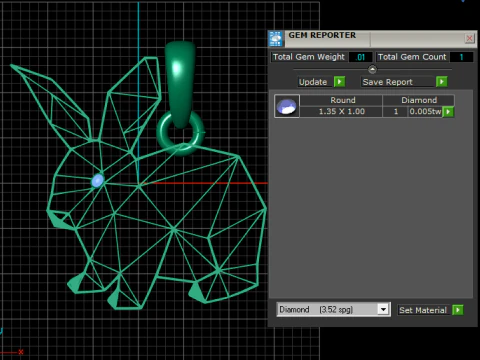The height and width of the screenshot is (360, 480).
Task: Select the pendant bail loop in the viewport
Action: pyautogui.click(x=180, y=83)
